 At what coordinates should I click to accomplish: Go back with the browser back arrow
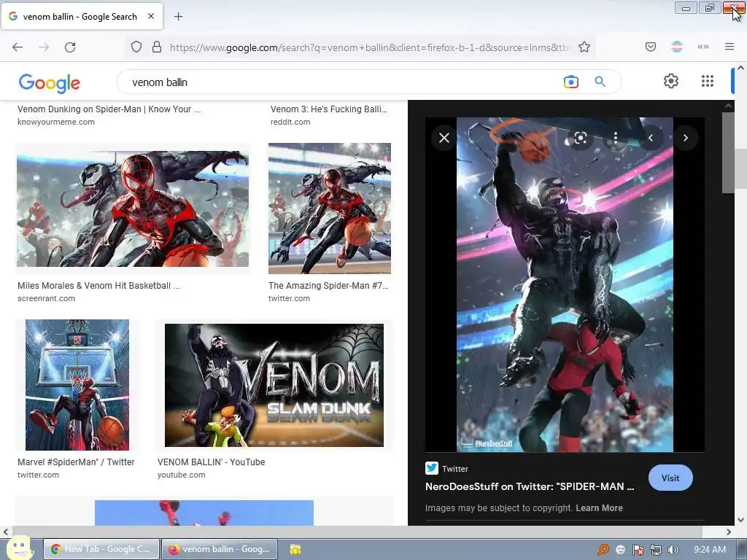(x=18, y=47)
